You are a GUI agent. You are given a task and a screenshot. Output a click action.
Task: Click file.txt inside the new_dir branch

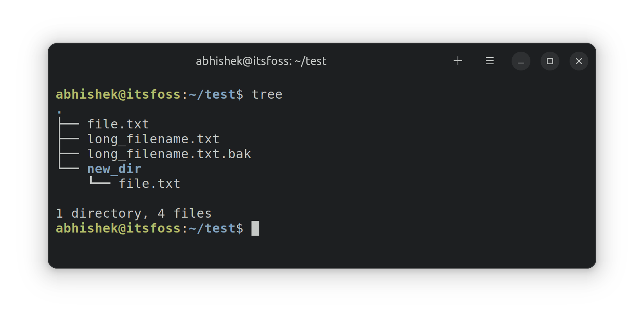(x=149, y=183)
